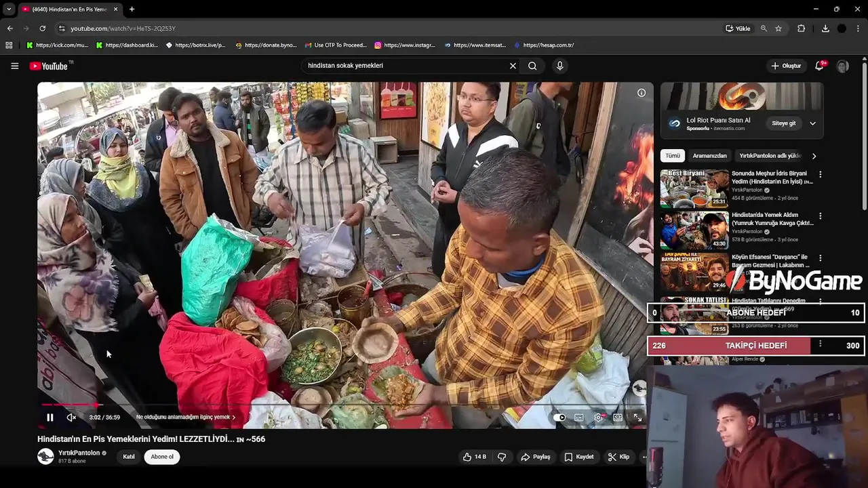
Task: Open Köyün Efsanesi Davşancı video thumbnail
Action: tap(694, 272)
